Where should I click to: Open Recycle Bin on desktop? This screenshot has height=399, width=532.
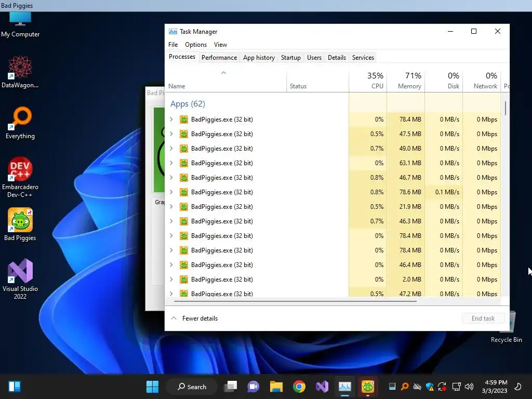click(x=506, y=327)
